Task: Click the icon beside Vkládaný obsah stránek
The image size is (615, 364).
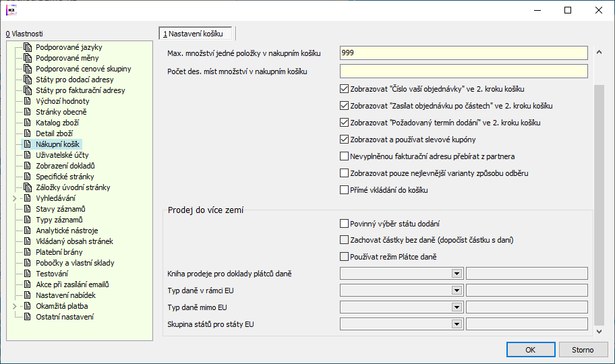Action: tap(28, 241)
